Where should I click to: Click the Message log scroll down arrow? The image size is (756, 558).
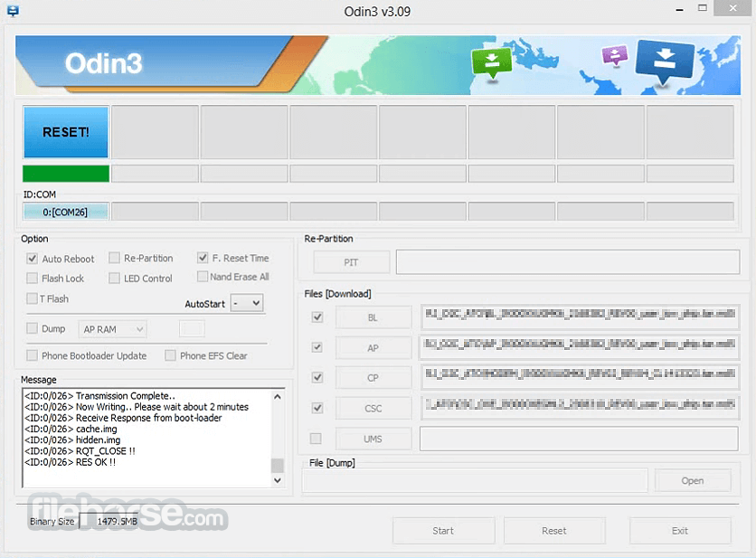tap(278, 480)
